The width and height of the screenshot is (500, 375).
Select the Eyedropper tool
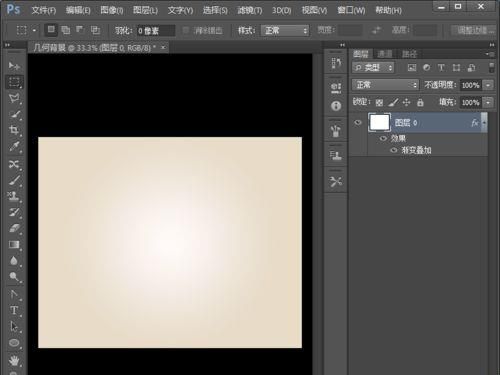coord(14,146)
